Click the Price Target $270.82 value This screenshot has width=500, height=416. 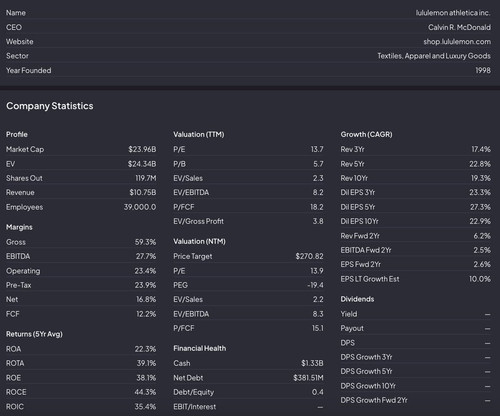[x=309, y=256]
